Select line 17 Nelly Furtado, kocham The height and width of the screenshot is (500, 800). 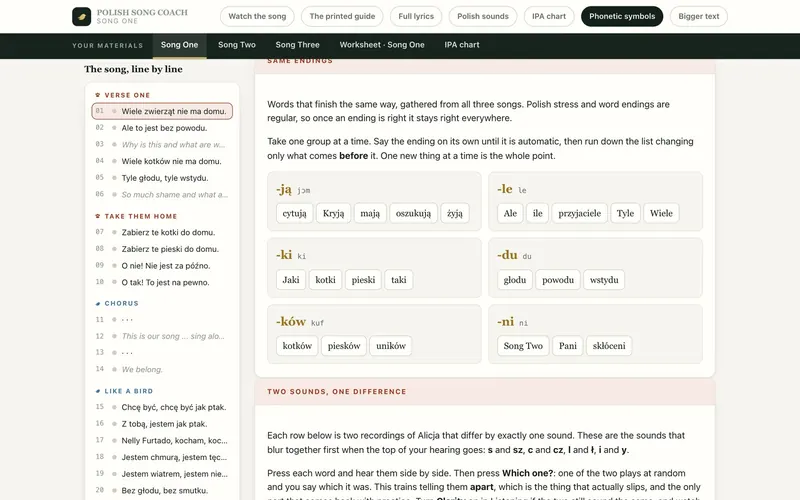coord(162,440)
